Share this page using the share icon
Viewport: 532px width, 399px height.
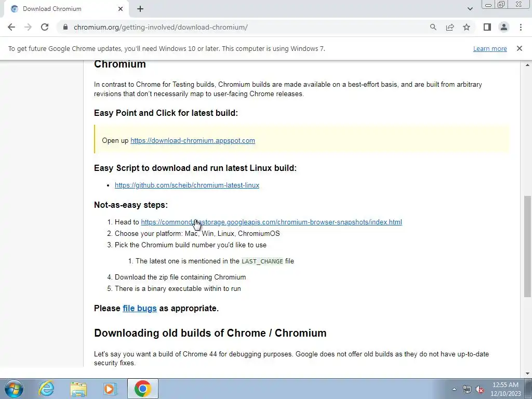(x=450, y=27)
